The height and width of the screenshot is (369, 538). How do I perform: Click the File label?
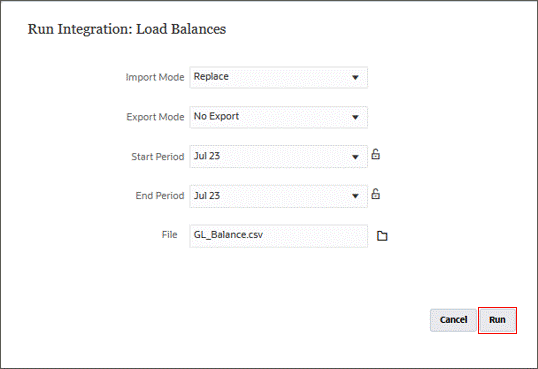pos(169,235)
